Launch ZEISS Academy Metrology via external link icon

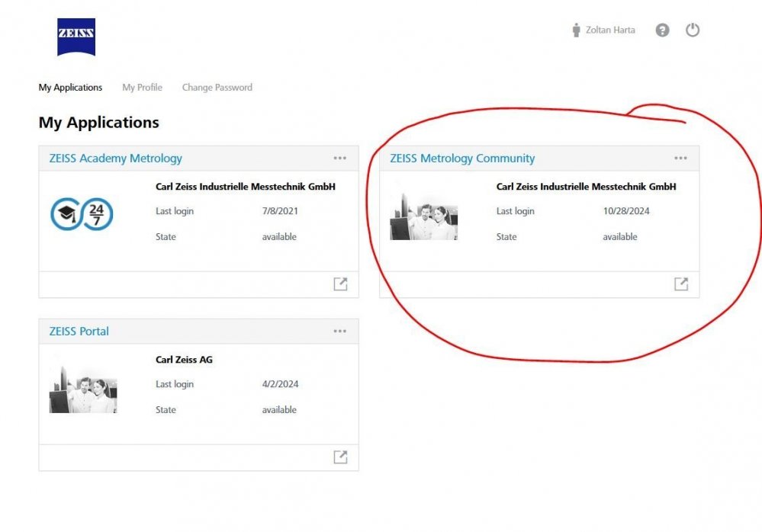(x=340, y=284)
